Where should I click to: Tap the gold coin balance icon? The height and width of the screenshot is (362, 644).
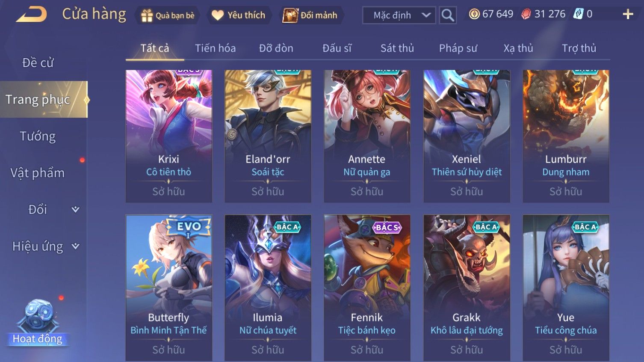[x=474, y=14]
